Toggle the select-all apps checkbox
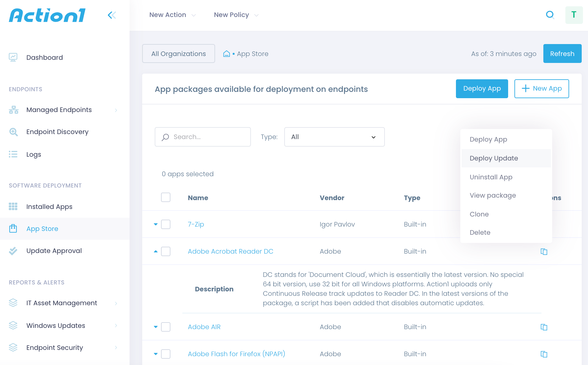Image resolution: width=588 pixels, height=365 pixels. point(166,197)
